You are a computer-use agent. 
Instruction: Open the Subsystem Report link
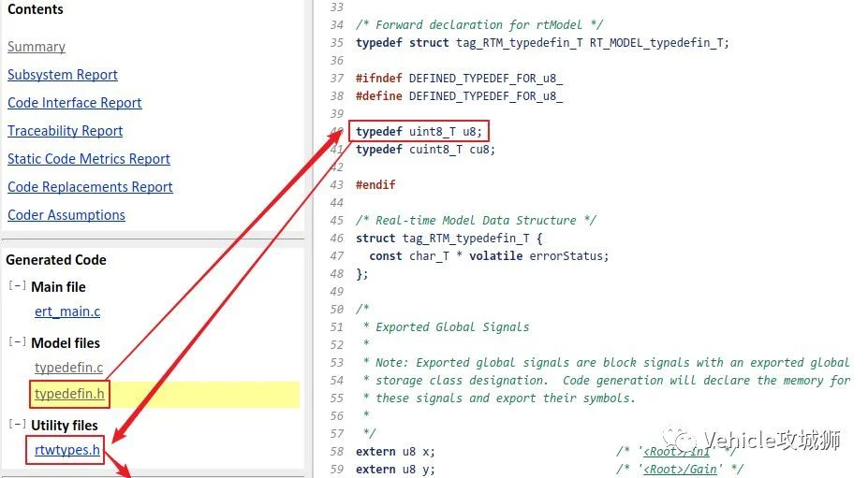point(63,75)
